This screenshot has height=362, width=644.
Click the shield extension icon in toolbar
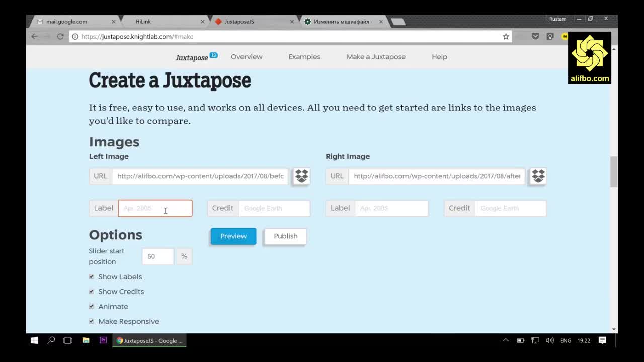tap(550, 36)
